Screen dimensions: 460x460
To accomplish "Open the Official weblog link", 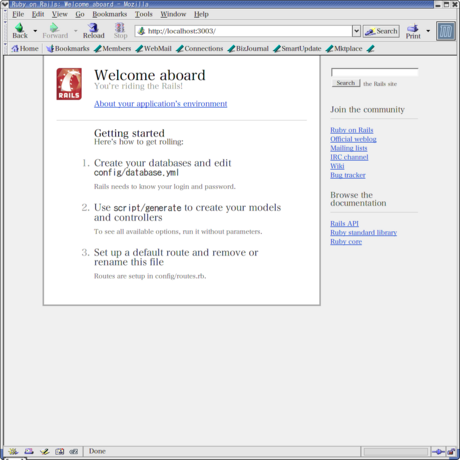I will (353, 139).
